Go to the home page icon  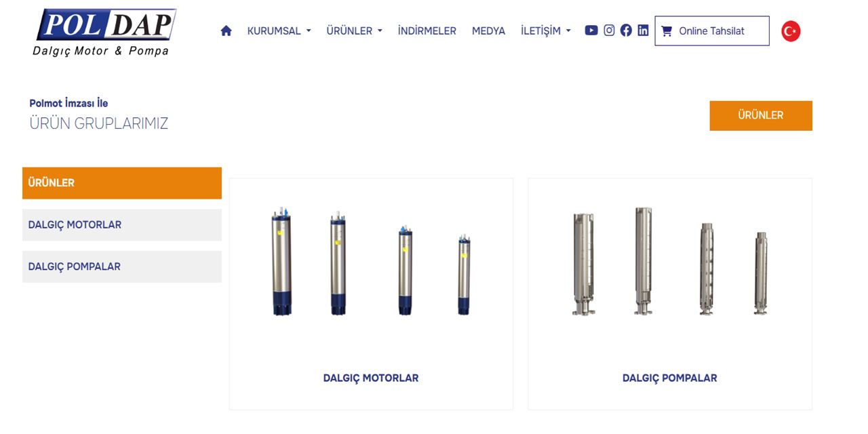[226, 31]
